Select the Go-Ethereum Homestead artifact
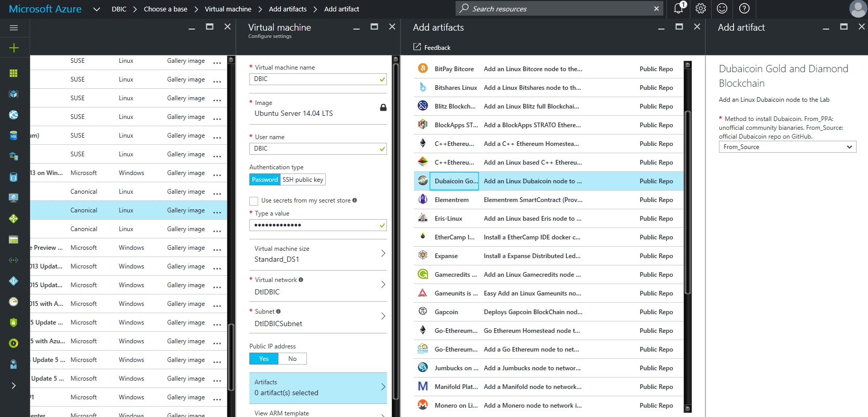The height and width of the screenshot is (417, 868). pyautogui.click(x=549, y=330)
